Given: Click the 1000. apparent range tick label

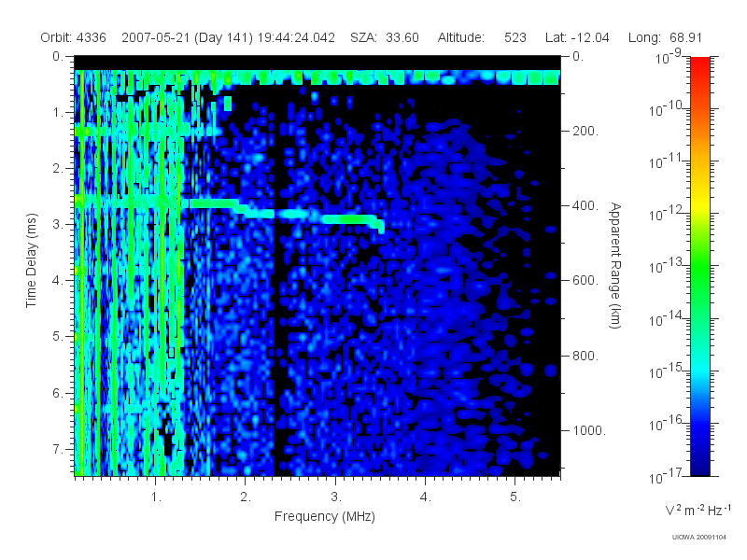Looking at the screenshot, I should coord(589,430).
